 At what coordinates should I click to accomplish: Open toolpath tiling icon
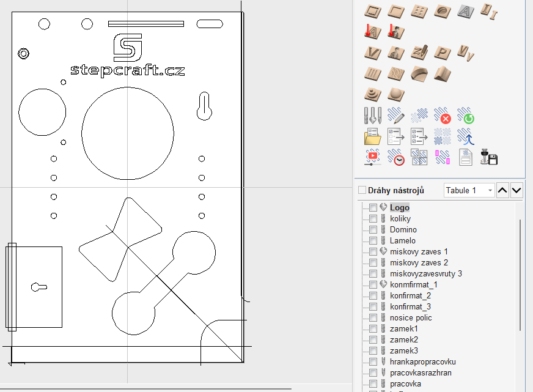(419, 157)
